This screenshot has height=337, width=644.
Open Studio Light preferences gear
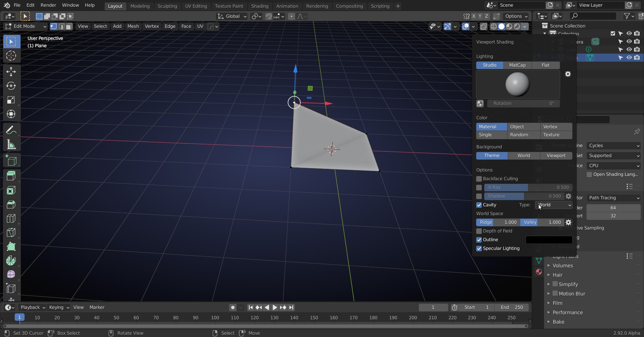(x=568, y=74)
